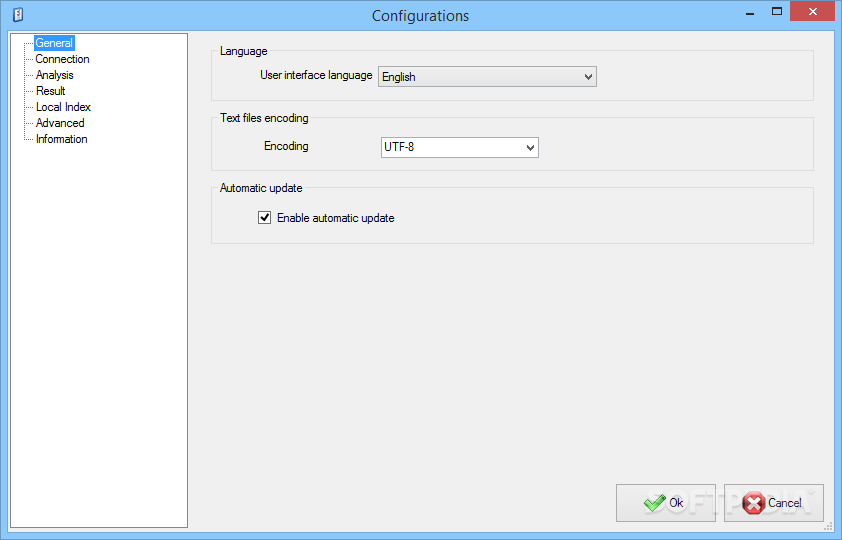Viewport: 842px width, 540px height.
Task: Click the Cancel button
Action: (773, 503)
